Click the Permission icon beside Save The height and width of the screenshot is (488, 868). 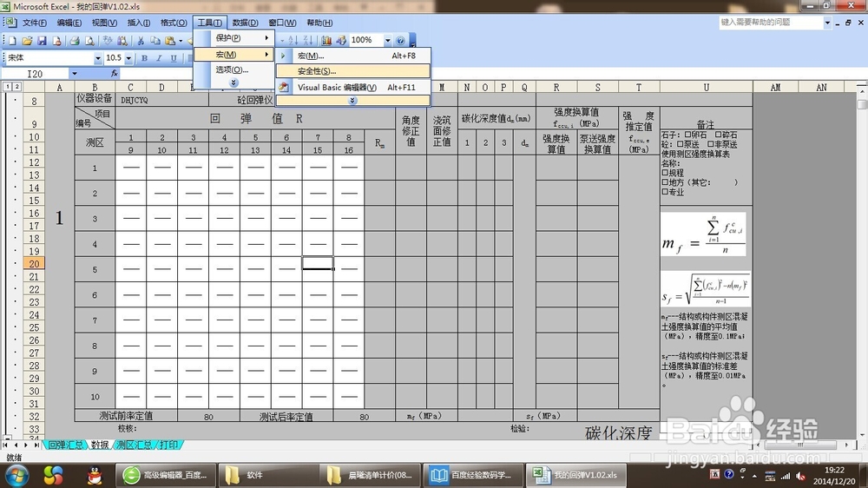56,41
